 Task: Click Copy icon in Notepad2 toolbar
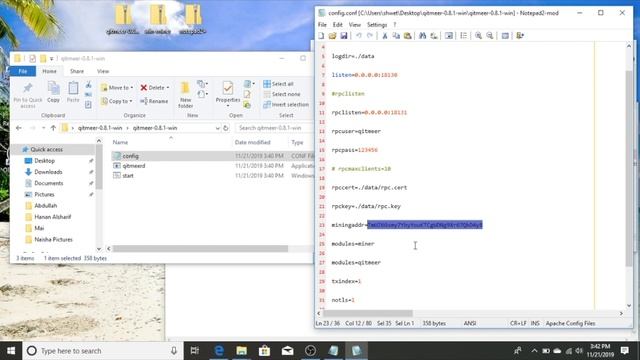[x=396, y=36]
